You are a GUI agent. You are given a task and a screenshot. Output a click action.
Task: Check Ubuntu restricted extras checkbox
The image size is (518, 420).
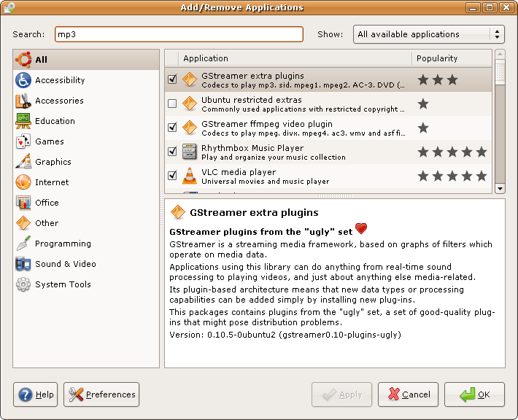(172, 104)
